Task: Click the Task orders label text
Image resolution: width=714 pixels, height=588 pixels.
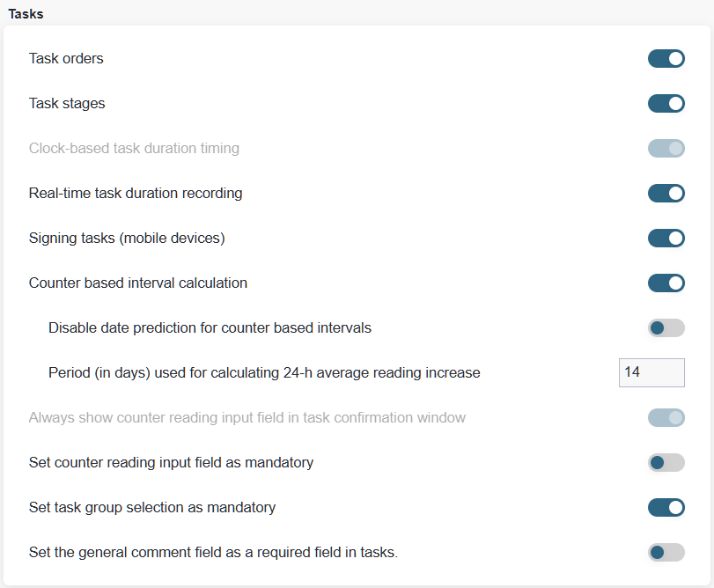Action: click(x=66, y=59)
